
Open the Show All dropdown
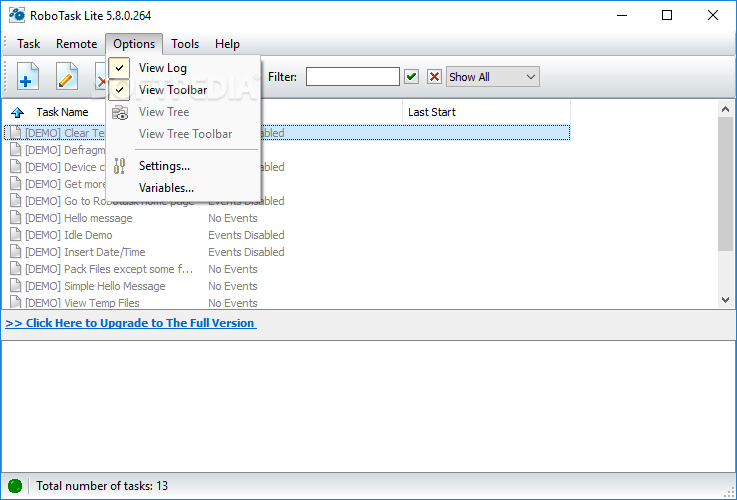(493, 77)
